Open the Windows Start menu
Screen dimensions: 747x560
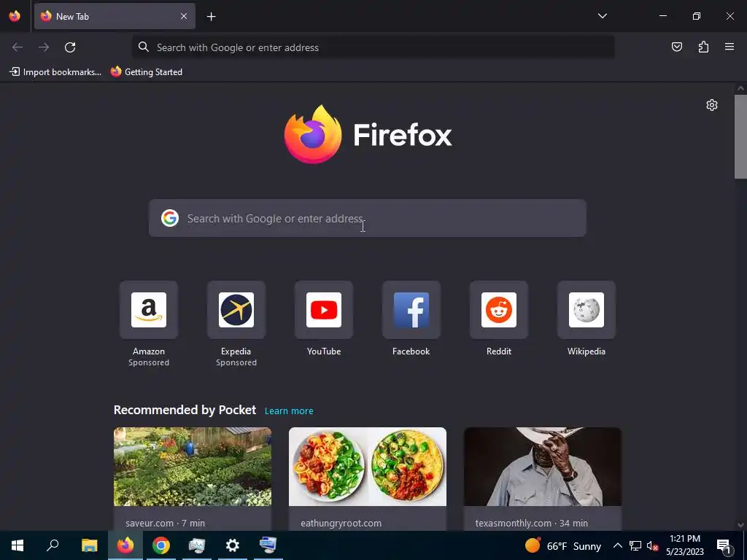(18, 545)
